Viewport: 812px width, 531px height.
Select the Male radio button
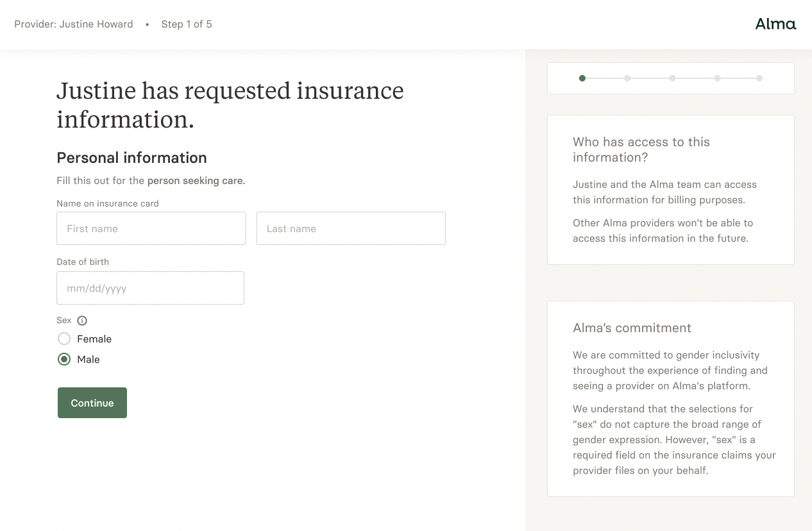[x=64, y=359]
